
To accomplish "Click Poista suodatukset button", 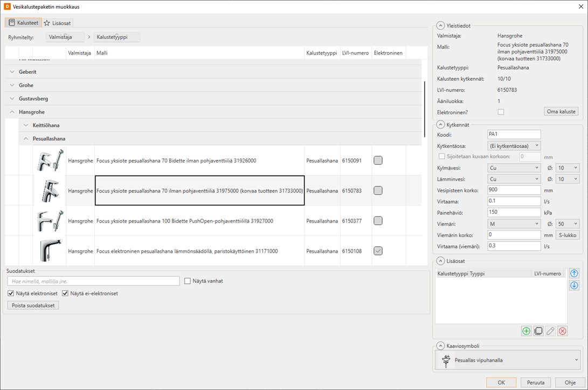I will click(33, 305).
